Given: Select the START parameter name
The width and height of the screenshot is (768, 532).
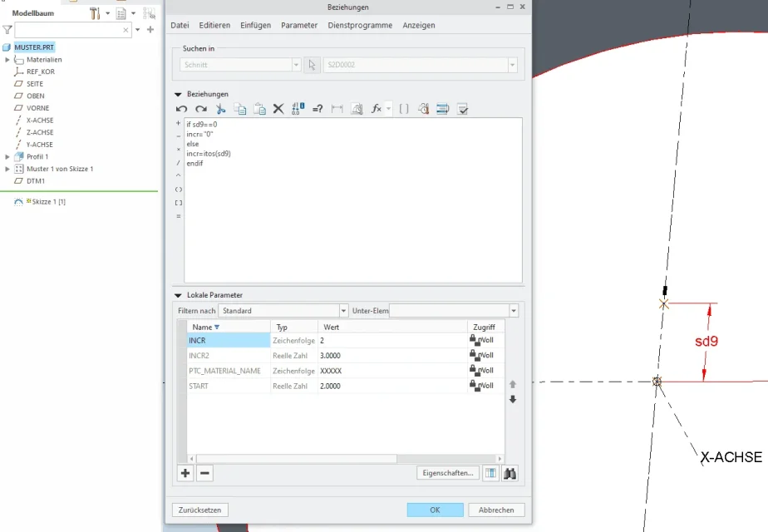Looking at the screenshot, I should 199,386.
